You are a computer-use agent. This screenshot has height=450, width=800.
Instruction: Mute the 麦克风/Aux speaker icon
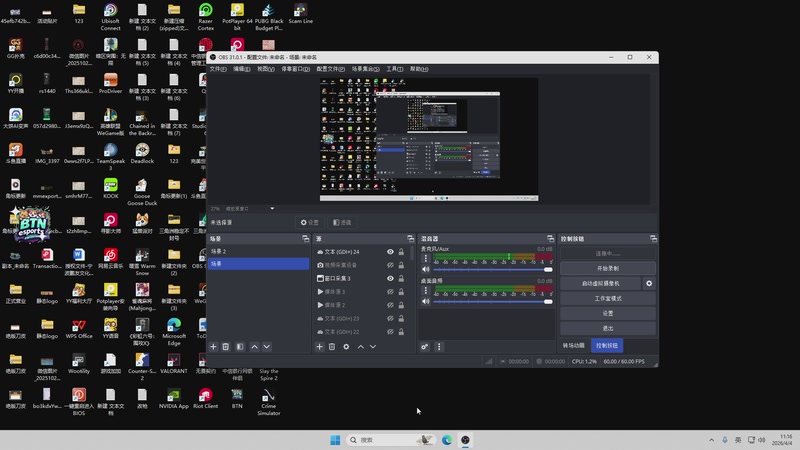[x=426, y=269]
